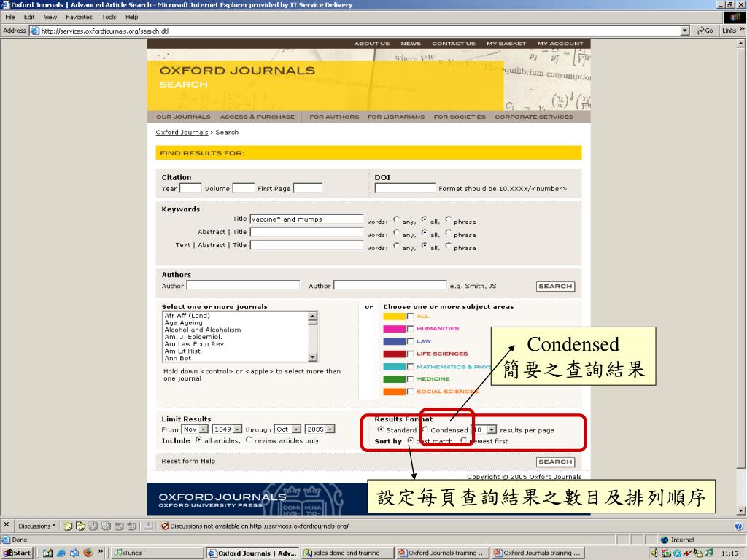
Task: Tick the MEDICINE subject checkbox
Action: [x=410, y=379]
